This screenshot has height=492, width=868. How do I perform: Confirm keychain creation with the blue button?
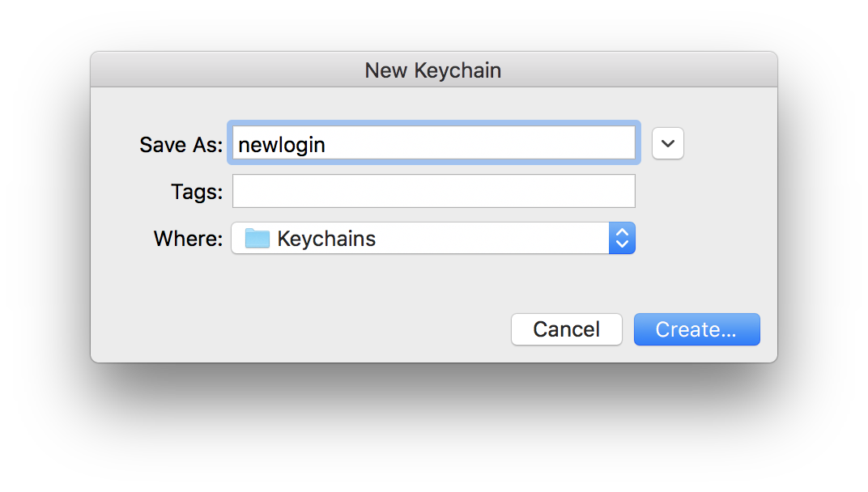(696, 329)
